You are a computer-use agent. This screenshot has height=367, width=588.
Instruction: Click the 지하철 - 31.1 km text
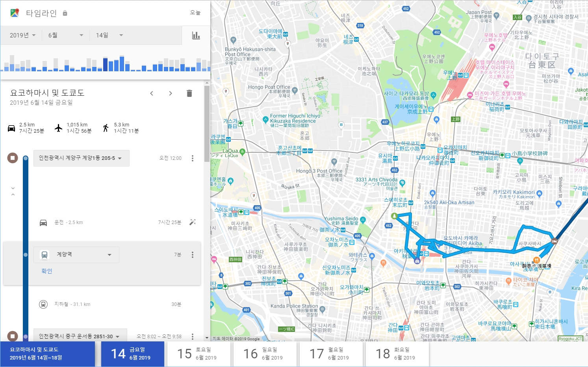point(72,304)
